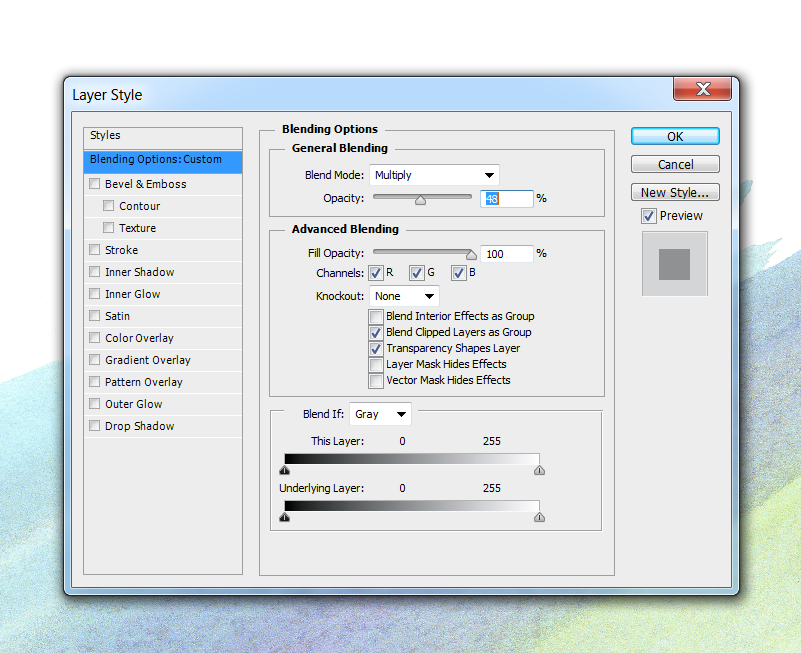The image size is (801, 653).
Task: Uncheck the B channel checkbox
Action: 458,273
